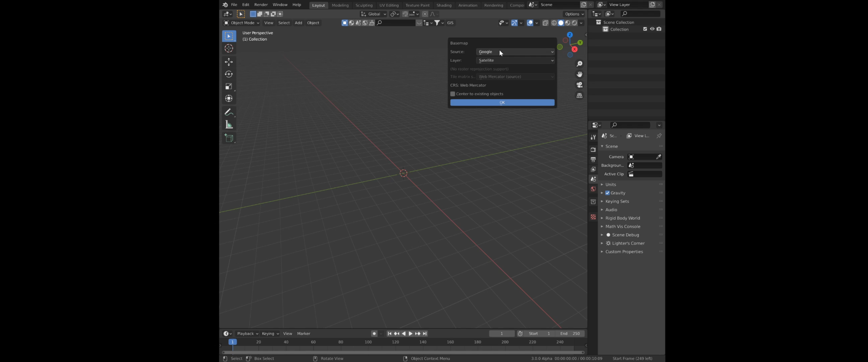The height and width of the screenshot is (362, 868).
Task: Hide Collection with eye icon
Action: [652, 29]
